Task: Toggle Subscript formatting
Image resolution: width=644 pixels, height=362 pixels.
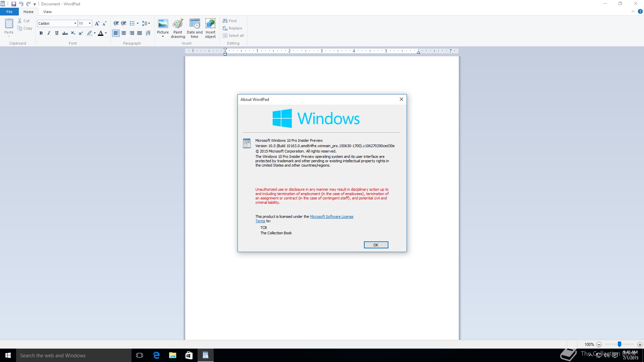Action: pyautogui.click(x=73, y=33)
